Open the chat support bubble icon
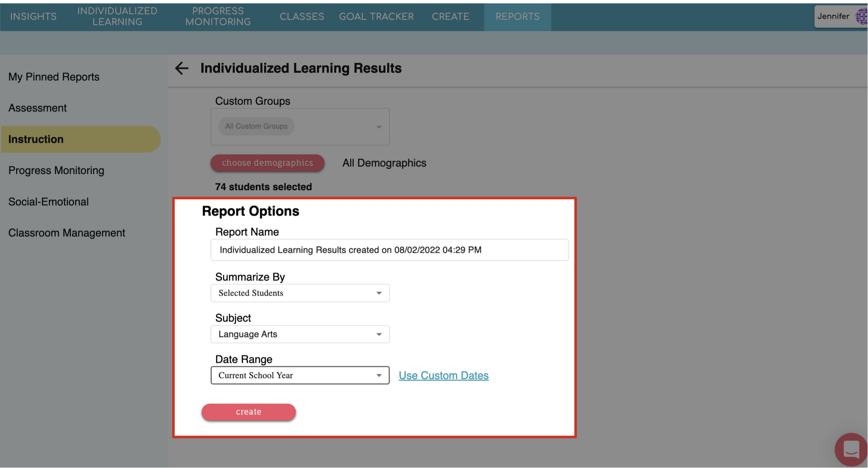868x468 pixels. 850,449
